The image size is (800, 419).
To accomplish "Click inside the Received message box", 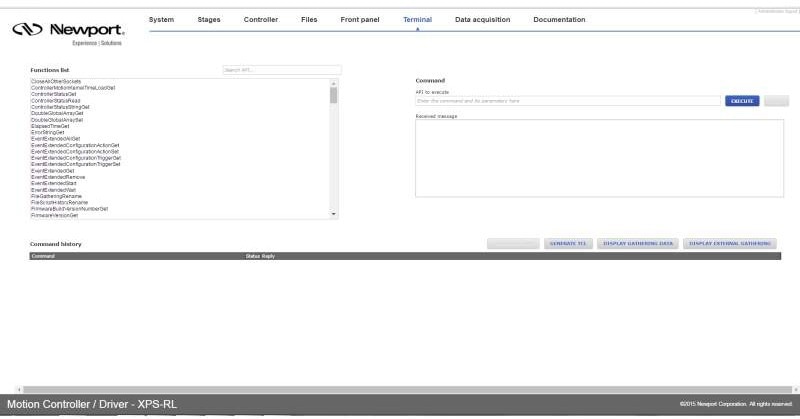I will [x=599, y=158].
